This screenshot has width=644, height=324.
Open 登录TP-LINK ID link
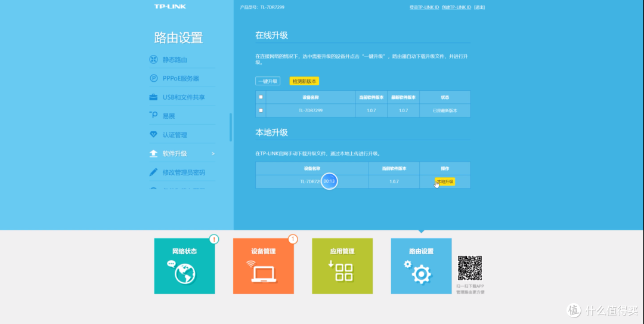pos(424,7)
